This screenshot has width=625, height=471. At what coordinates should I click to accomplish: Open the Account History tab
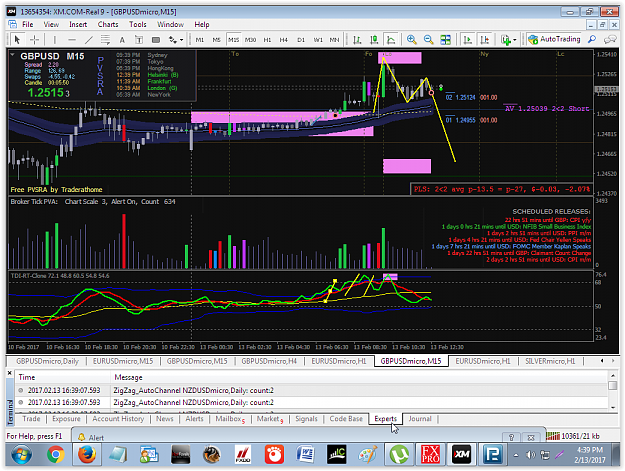click(x=118, y=419)
